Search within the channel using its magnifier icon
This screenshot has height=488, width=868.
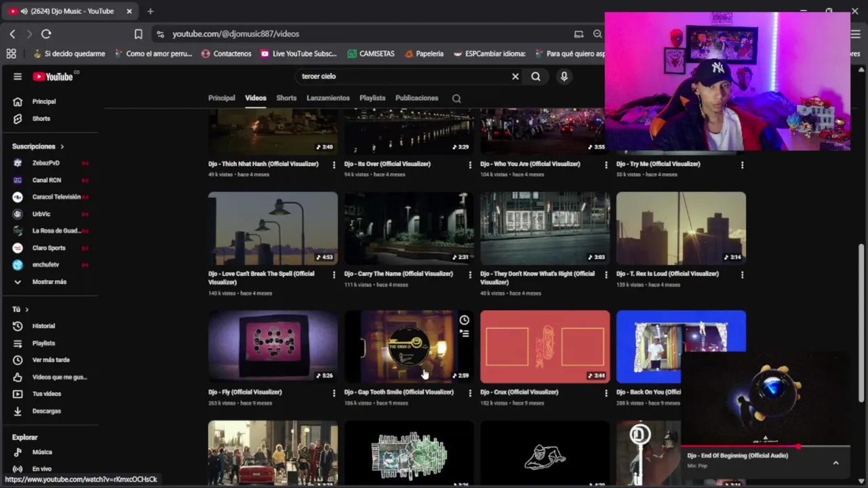pos(456,98)
